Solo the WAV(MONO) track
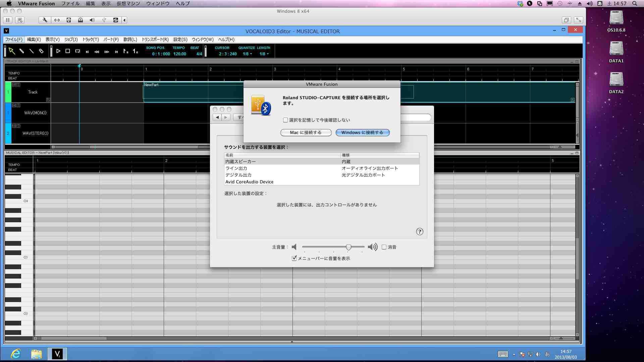 click(x=18, y=106)
